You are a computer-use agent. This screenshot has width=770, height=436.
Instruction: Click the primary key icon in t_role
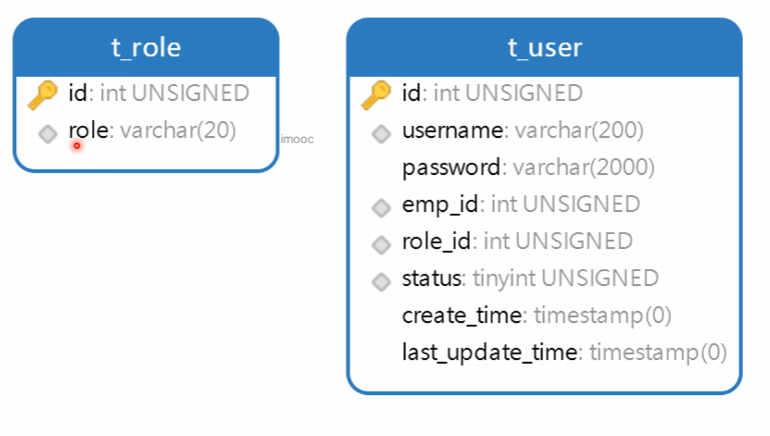pyautogui.click(x=43, y=95)
